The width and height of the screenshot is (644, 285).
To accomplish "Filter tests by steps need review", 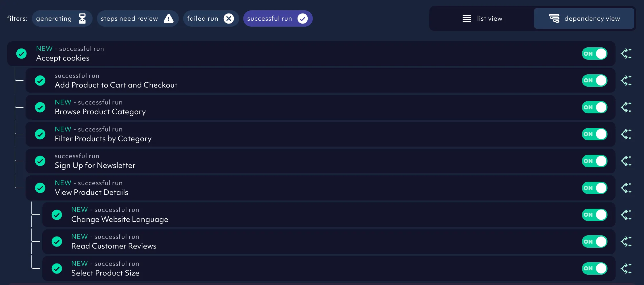I will coord(137,19).
